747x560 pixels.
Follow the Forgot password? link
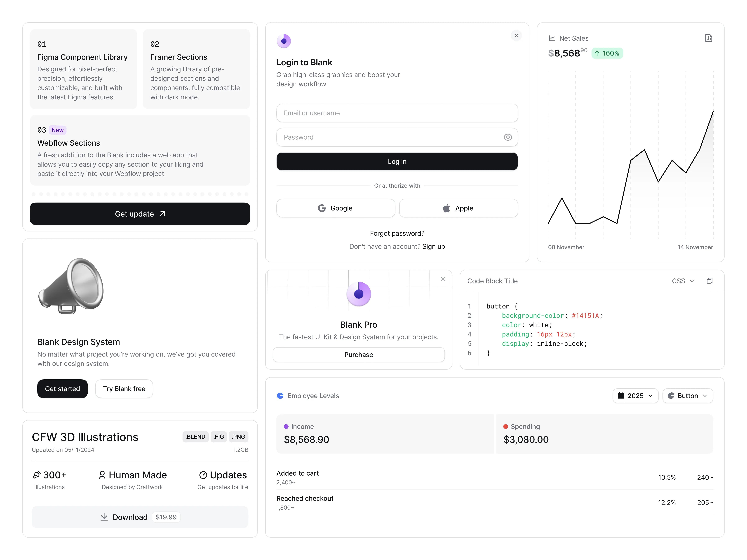(397, 233)
